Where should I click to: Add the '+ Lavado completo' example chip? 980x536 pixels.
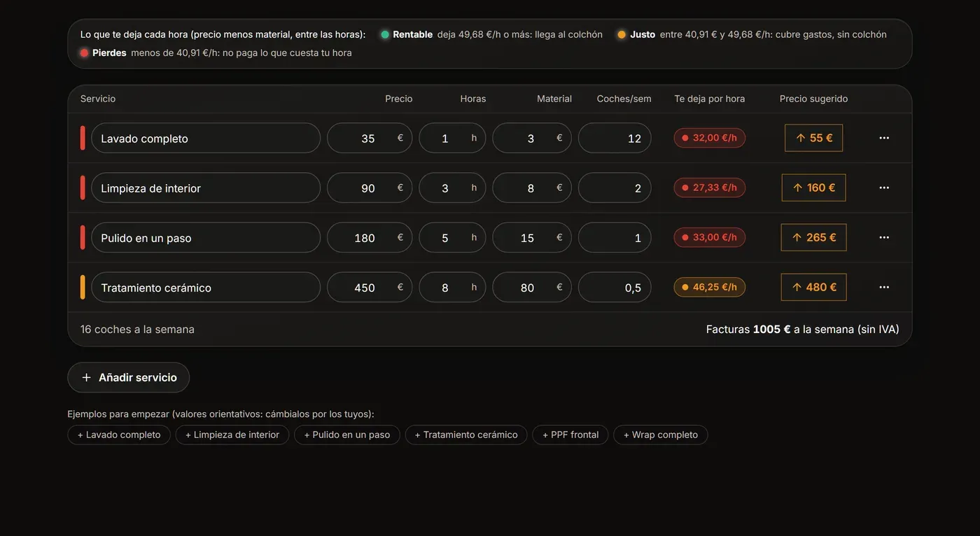[x=119, y=435]
